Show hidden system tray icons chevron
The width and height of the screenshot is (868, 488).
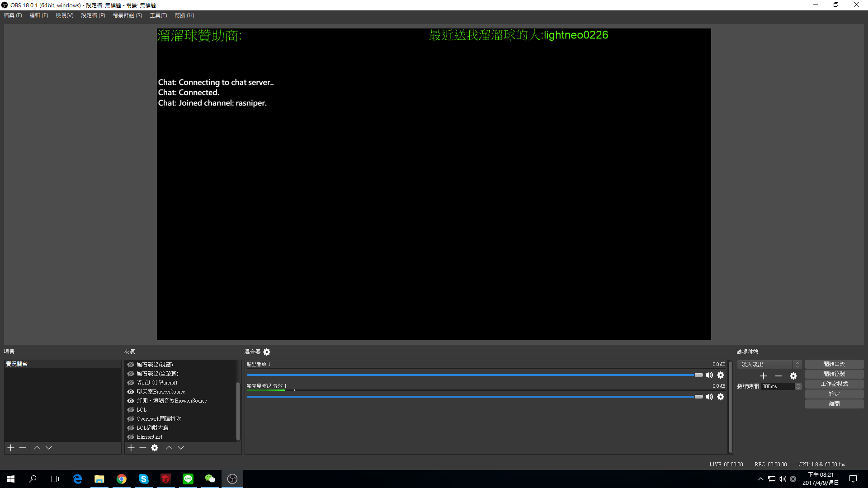pyautogui.click(x=761, y=479)
